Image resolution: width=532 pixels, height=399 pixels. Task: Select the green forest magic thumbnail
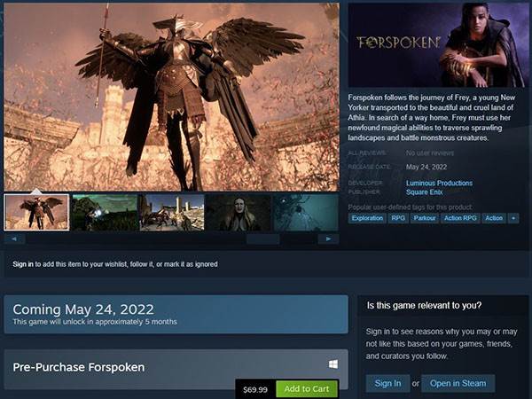click(104, 213)
